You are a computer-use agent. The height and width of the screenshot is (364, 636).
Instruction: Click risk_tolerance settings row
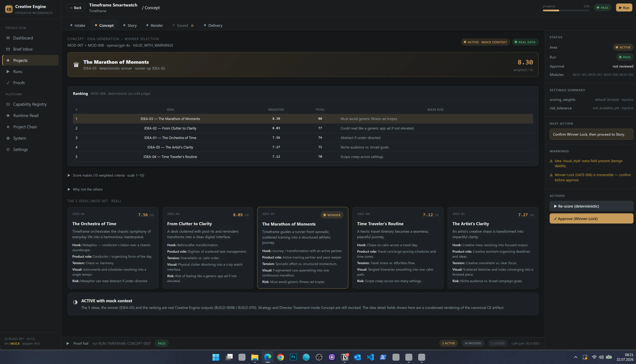(591, 108)
